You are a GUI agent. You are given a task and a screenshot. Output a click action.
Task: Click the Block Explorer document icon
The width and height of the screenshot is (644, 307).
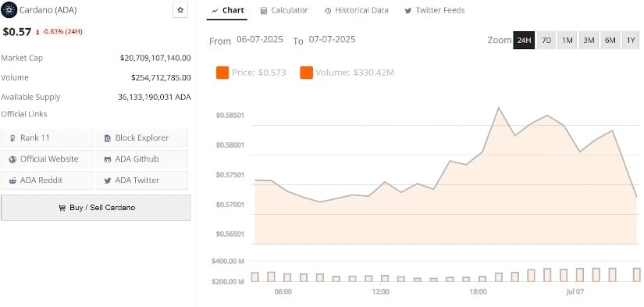tap(108, 138)
